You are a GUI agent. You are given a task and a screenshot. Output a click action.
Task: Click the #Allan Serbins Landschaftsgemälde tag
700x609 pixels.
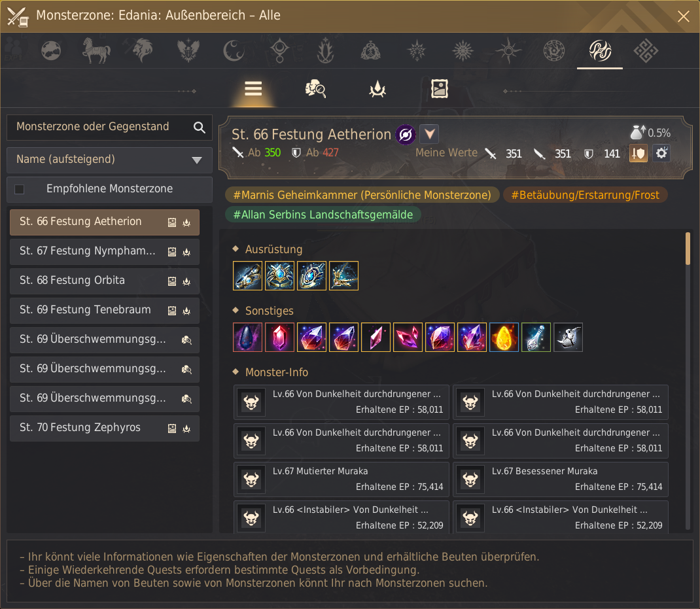(323, 215)
